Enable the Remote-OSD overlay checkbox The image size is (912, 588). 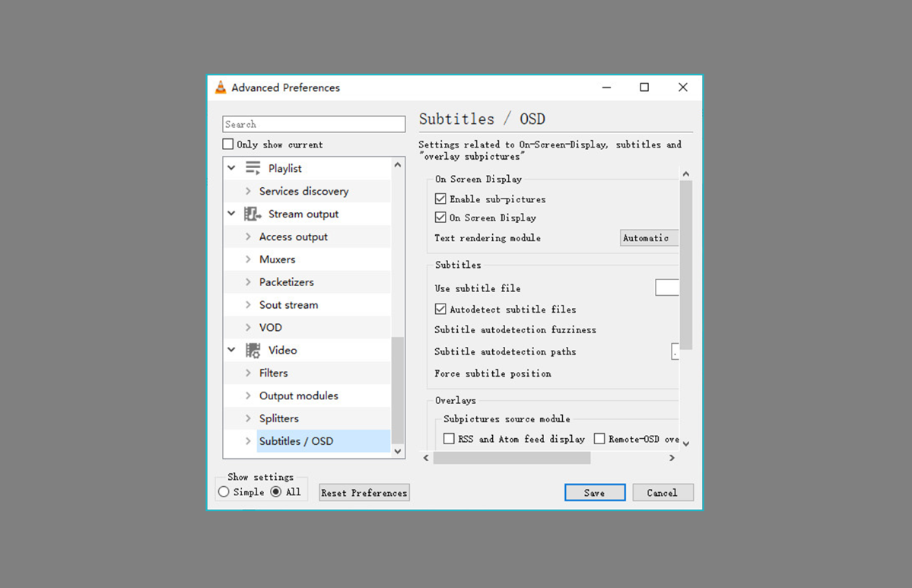tap(599, 439)
